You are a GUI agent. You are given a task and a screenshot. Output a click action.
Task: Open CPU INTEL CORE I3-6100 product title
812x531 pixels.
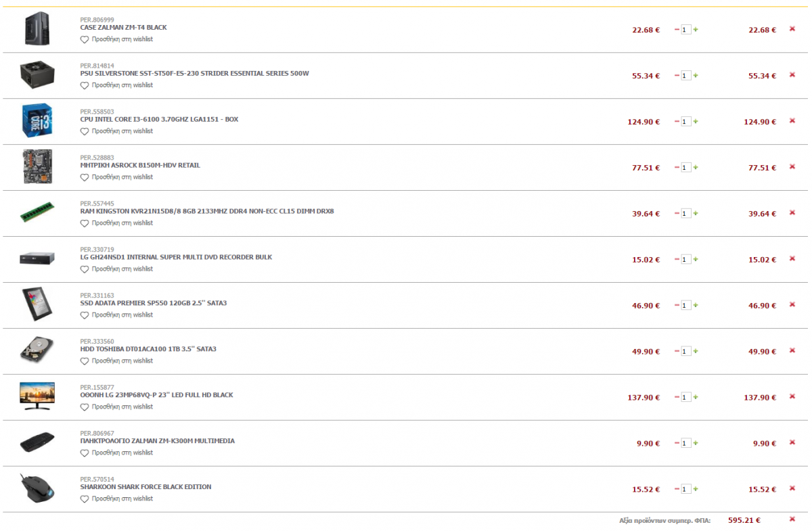(159, 120)
